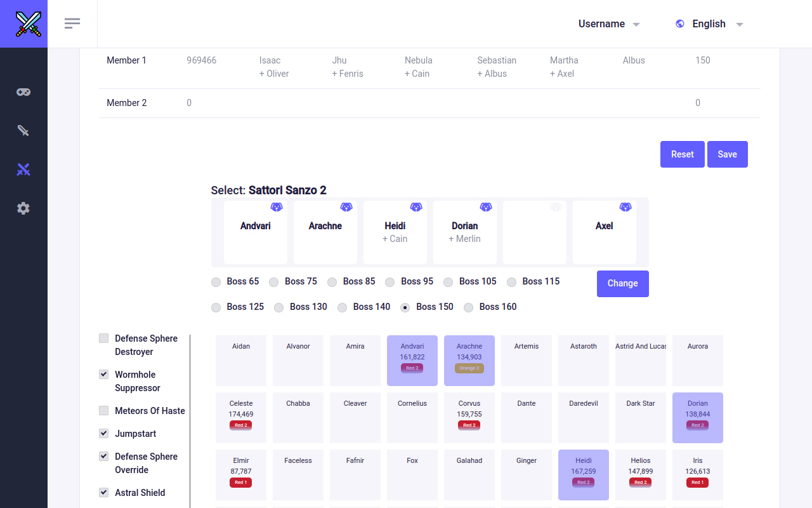Viewport: 812px width, 508px height.
Task: Select the Boss 160 radio button
Action: [x=469, y=307]
